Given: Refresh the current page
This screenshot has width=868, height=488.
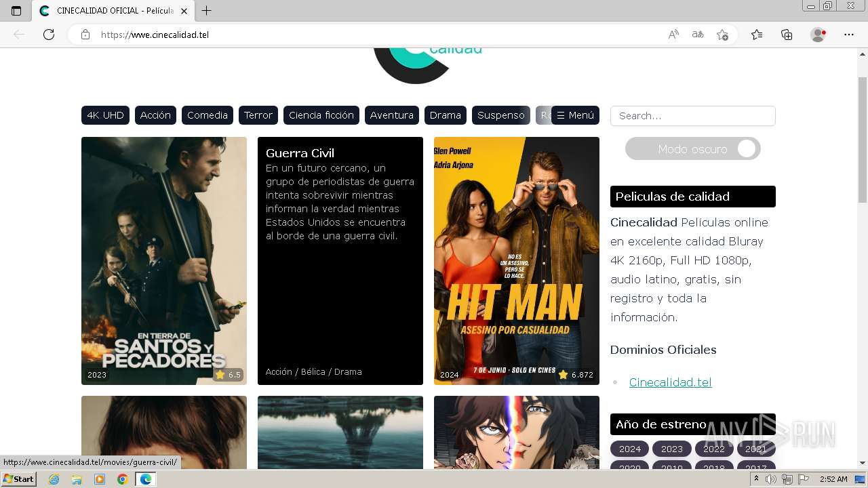Looking at the screenshot, I should click(x=49, y=35).
